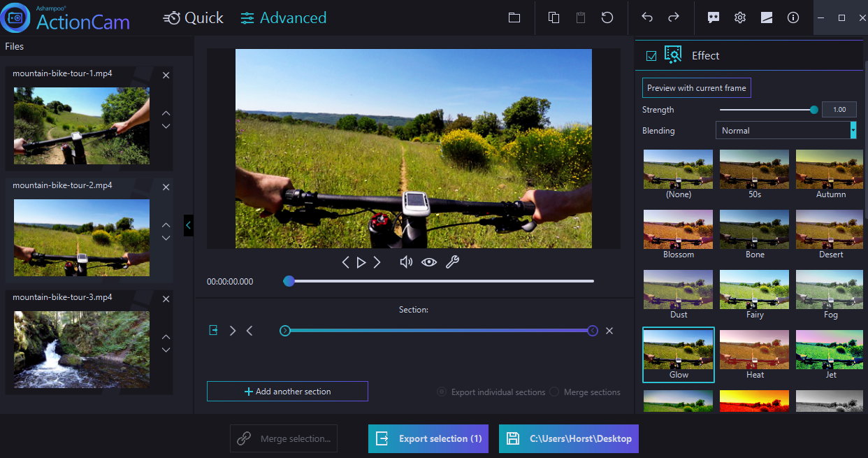The width and height of the screenshot is (868, 458).
Task: Switch to the Quick tab
Action: 193,17
